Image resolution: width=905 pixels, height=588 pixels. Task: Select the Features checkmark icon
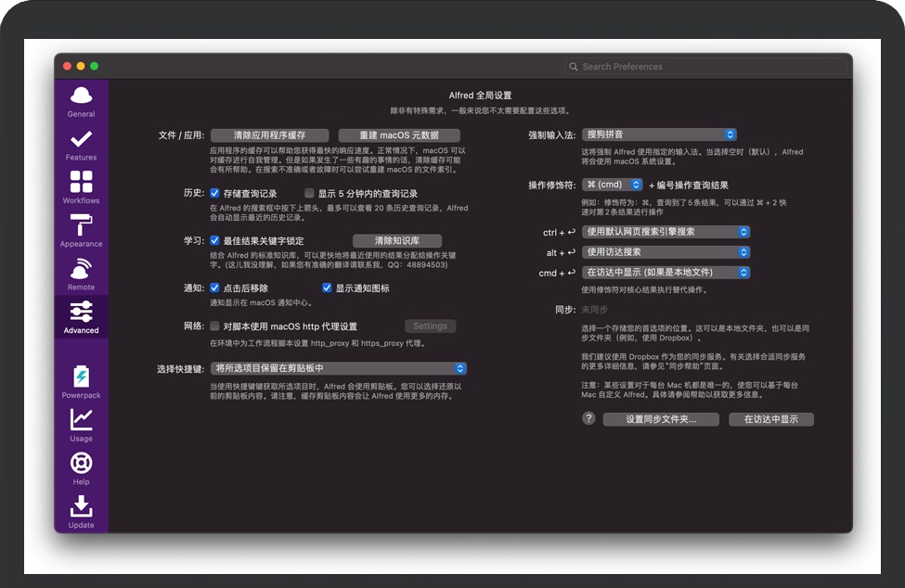(81, 140)
